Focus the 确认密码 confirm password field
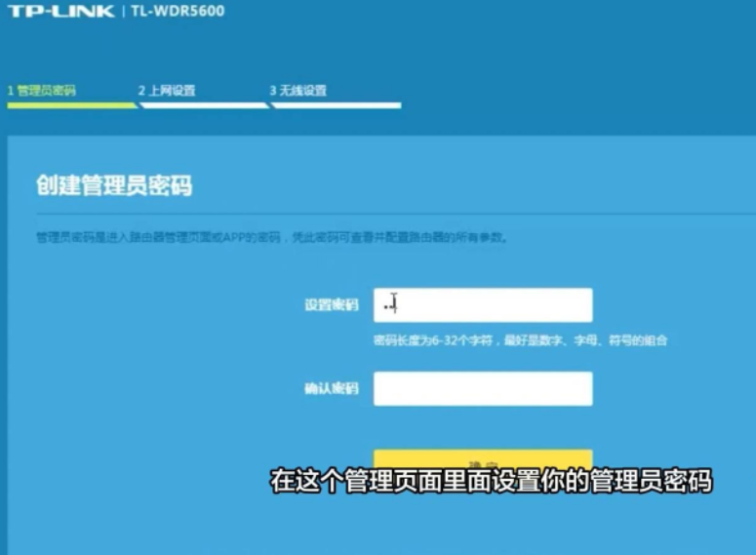 pos(483,388)
